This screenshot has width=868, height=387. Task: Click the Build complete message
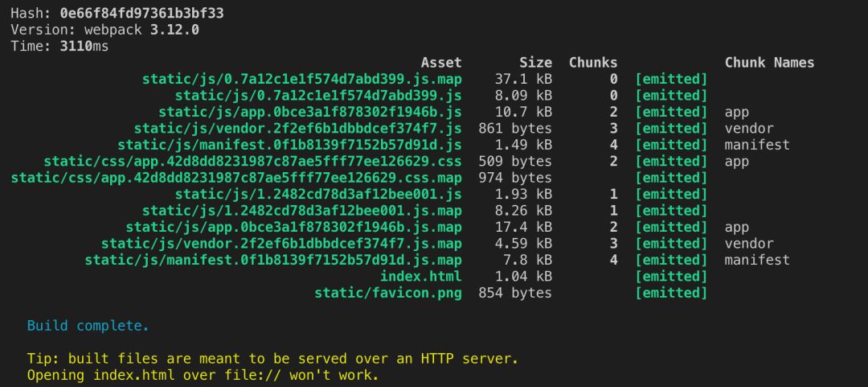(x=88, y=327)
